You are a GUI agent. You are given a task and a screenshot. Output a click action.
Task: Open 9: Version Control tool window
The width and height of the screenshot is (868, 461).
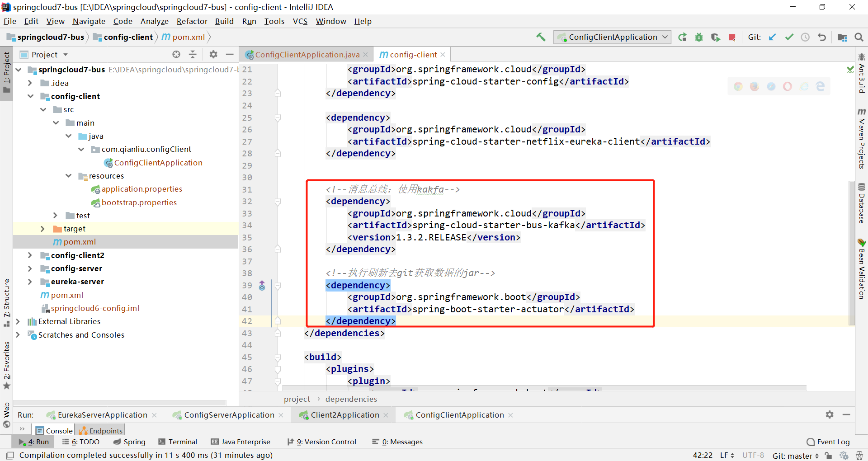(322, 442)
